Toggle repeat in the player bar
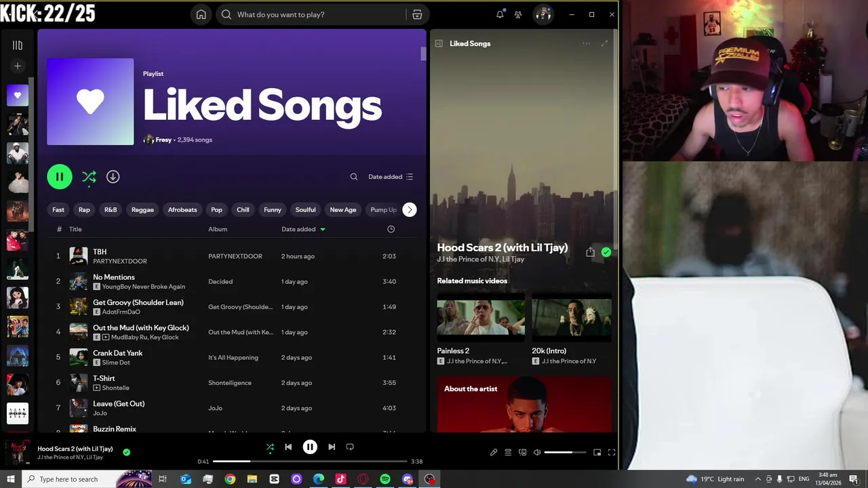 pyautogui.click(x=350, y=447)
